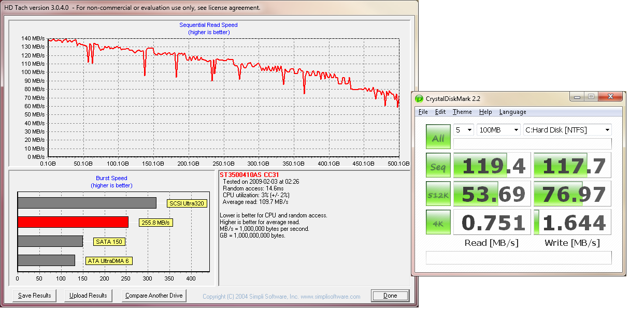The image size is (644, 324).
Task: Click the CrystalDiskMark title bar icon
Action: [x=419, y=98]
